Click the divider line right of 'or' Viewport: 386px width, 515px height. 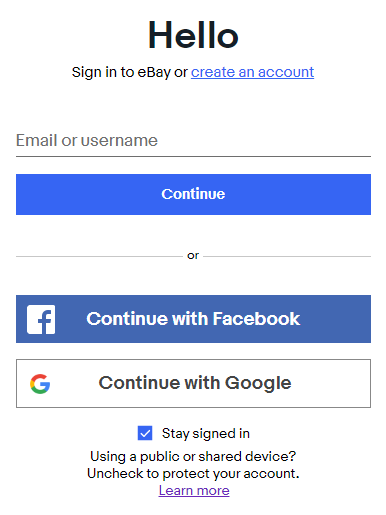tap(287, 256)
